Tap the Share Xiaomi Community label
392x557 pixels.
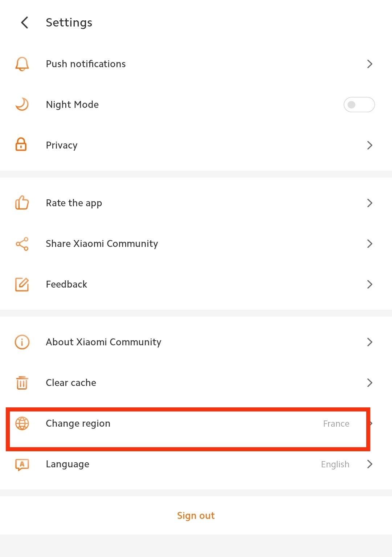point(102,244)
